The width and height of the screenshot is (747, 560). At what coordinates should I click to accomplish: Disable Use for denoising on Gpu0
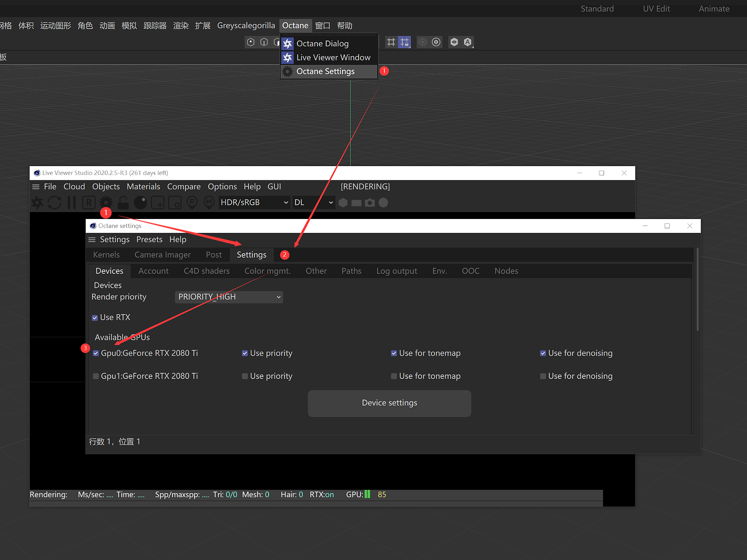[543, 353]
